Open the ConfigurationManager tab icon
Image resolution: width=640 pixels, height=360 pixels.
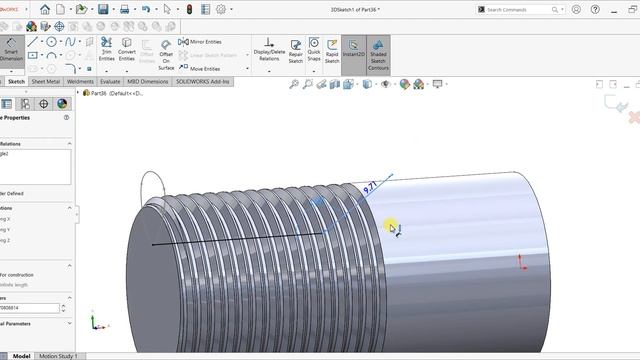pyautogui.click(x=25, y=104)
